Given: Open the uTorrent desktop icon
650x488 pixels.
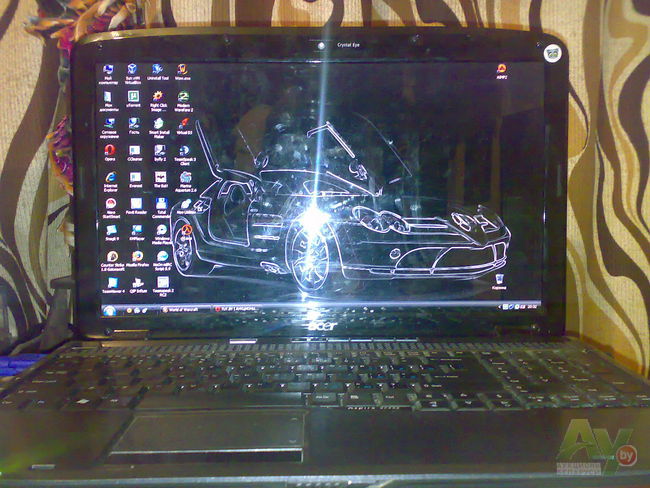Looking at the screenshot, I should point(133,97).
